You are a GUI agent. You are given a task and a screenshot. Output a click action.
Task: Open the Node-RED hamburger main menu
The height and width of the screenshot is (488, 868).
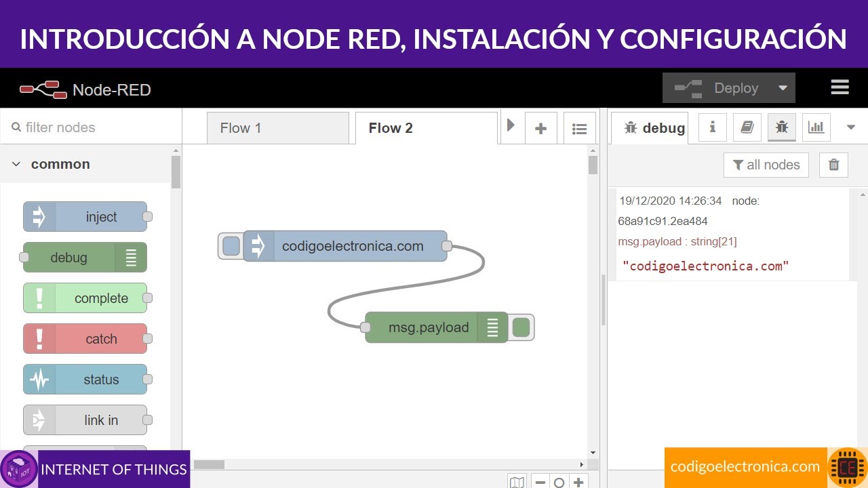pyautogui.click(x=840, y=87)
